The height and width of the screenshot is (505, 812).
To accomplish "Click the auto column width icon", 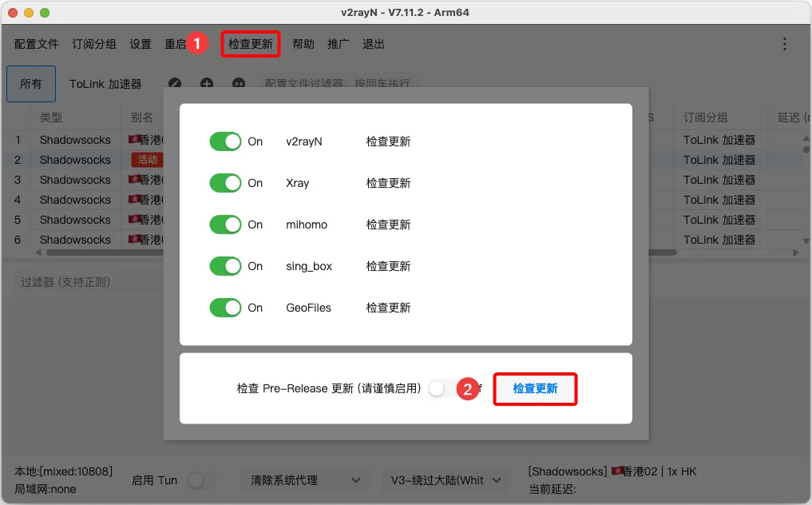I will pos(238,83).
